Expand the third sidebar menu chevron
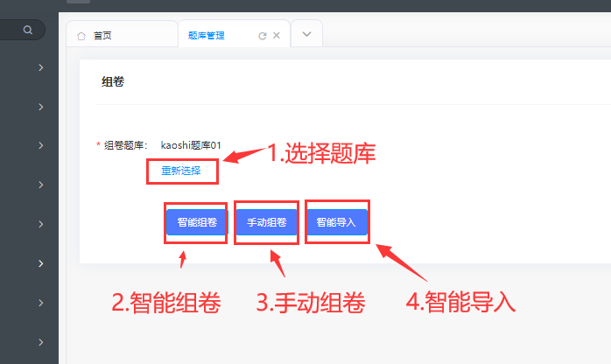Screen dimensions: 611x364 coord(41,145)
